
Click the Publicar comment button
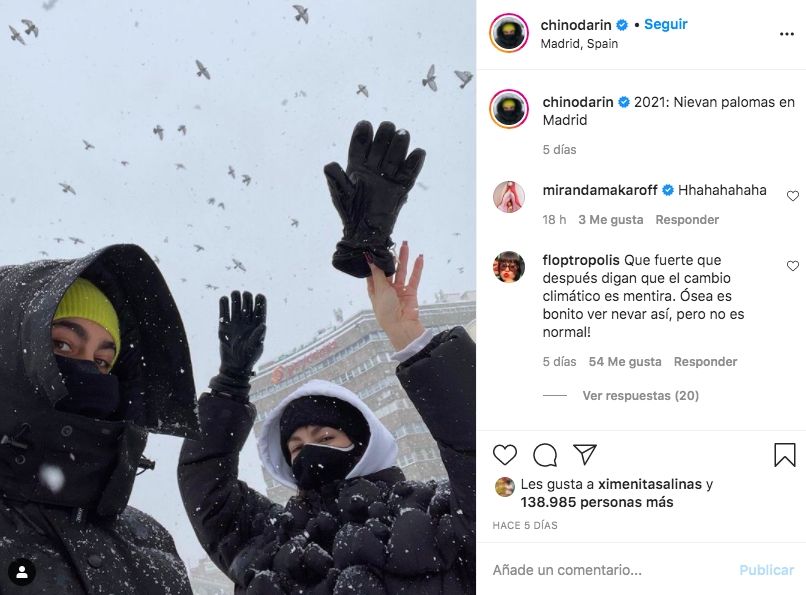click(766, 570)
